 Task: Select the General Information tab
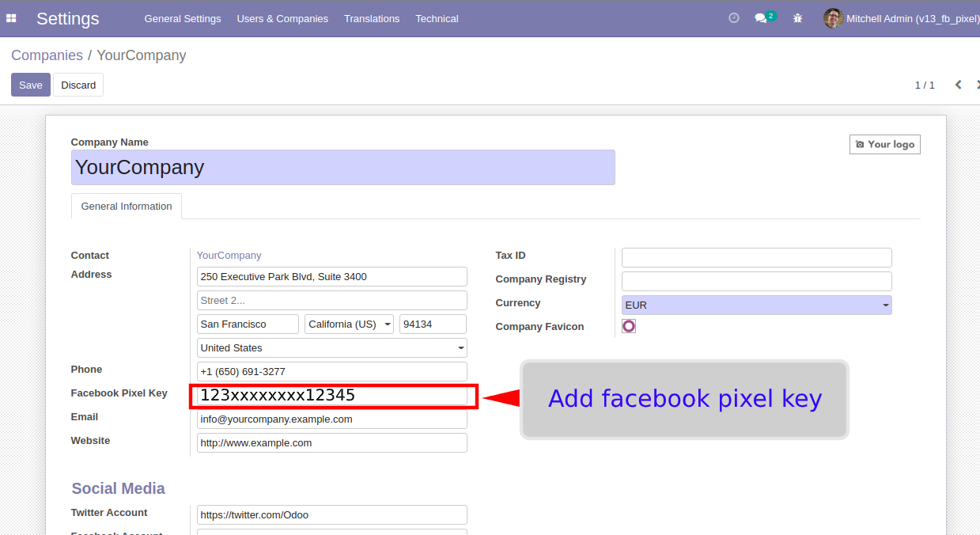[x=127, y=207]
